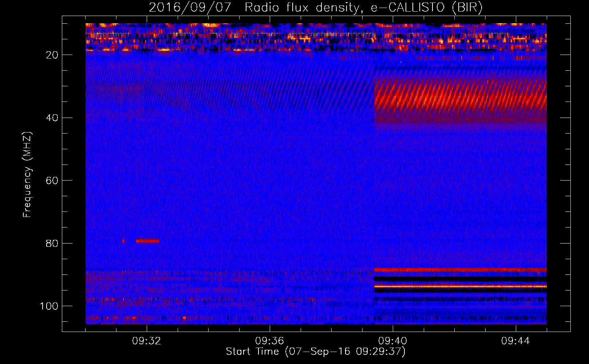589x364 pixels.
Task: Click the "20" frequency tick label
Action: [x=52, y=55]
